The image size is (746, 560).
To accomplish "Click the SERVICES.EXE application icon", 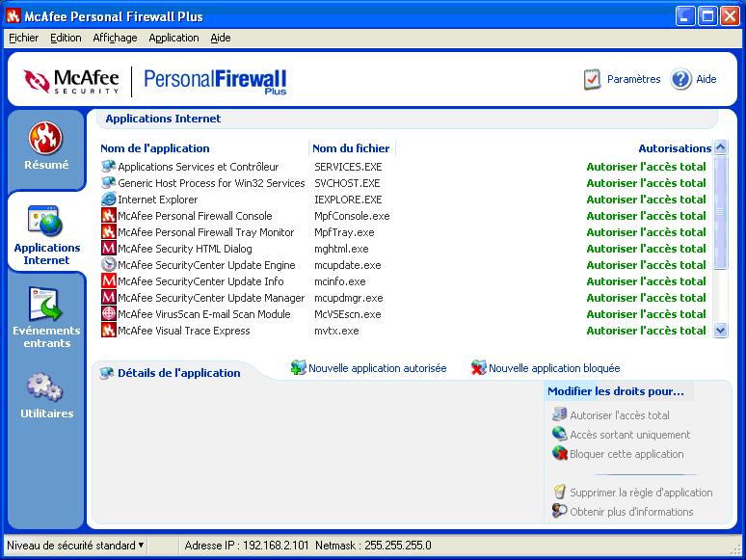I will pyautogui.click(x=109, y=167).
